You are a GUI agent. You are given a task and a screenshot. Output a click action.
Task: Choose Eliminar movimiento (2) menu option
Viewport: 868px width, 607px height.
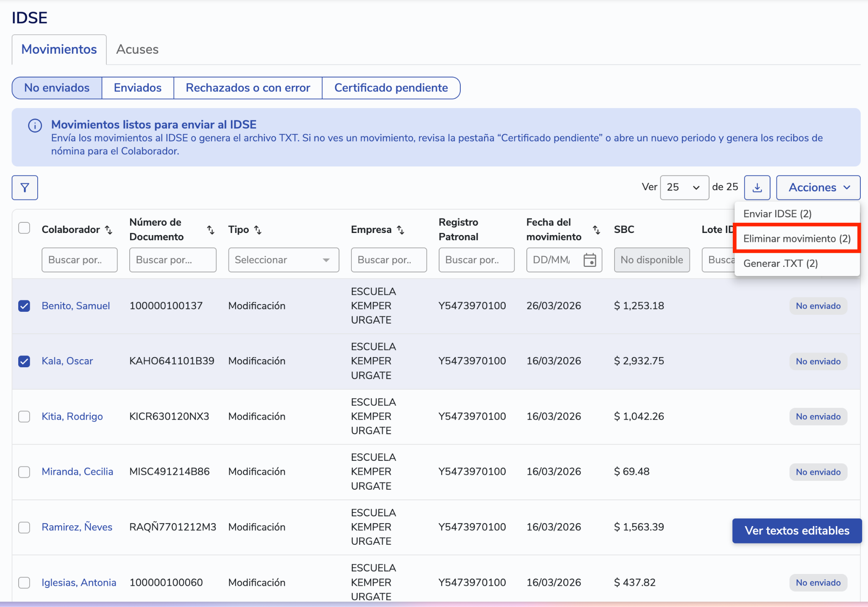coord(797,238)
